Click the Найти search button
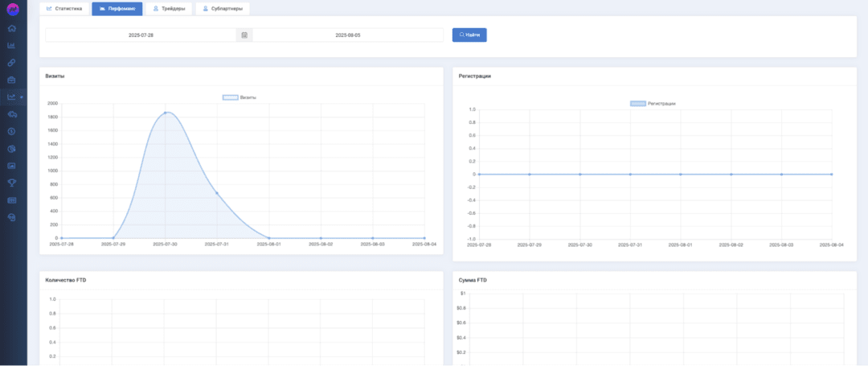 (x=469, y=35)
